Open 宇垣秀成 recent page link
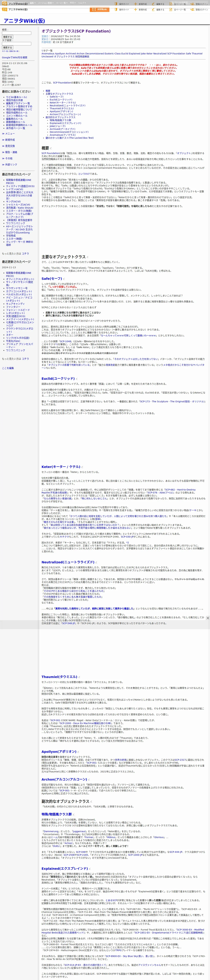The image size is (210, 980). click(x=11, y=236)
